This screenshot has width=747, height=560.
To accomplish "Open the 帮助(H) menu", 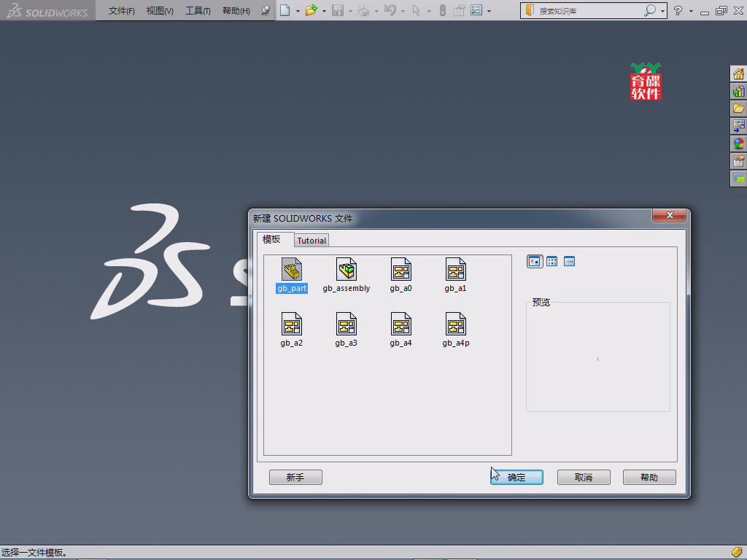I will (236, 10).
